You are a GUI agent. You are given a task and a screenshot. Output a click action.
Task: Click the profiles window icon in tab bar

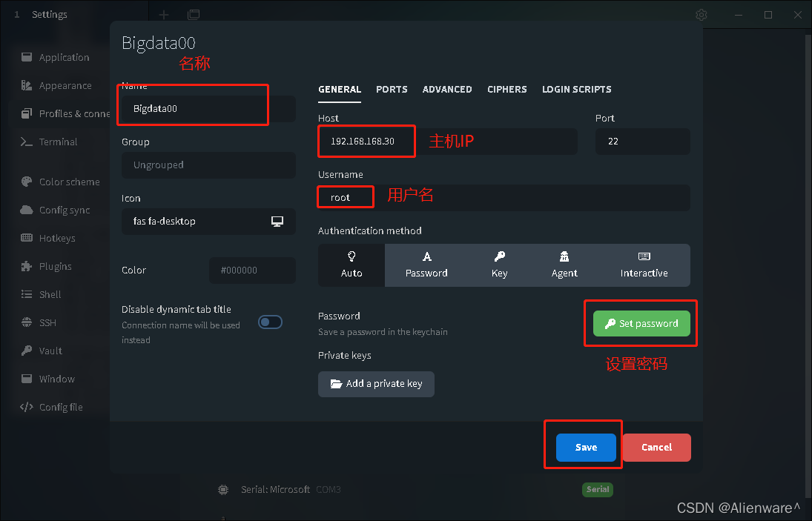pos(194,15)
